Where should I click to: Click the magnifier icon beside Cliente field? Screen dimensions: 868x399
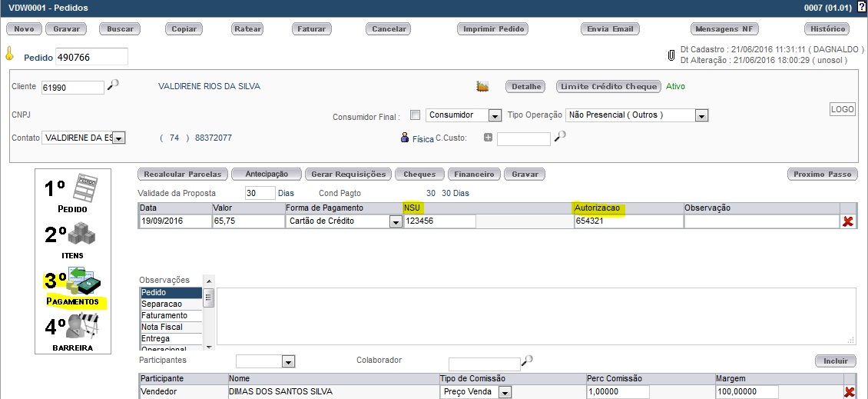tap(113, 85)
